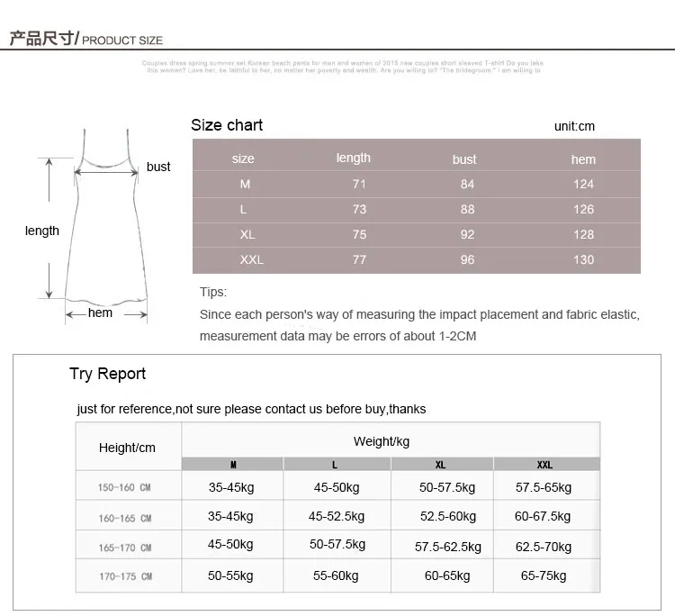This screenshot has width=675, height=616.
Task: Select the 'XL' row label in size chart
Action: (247, 235)
